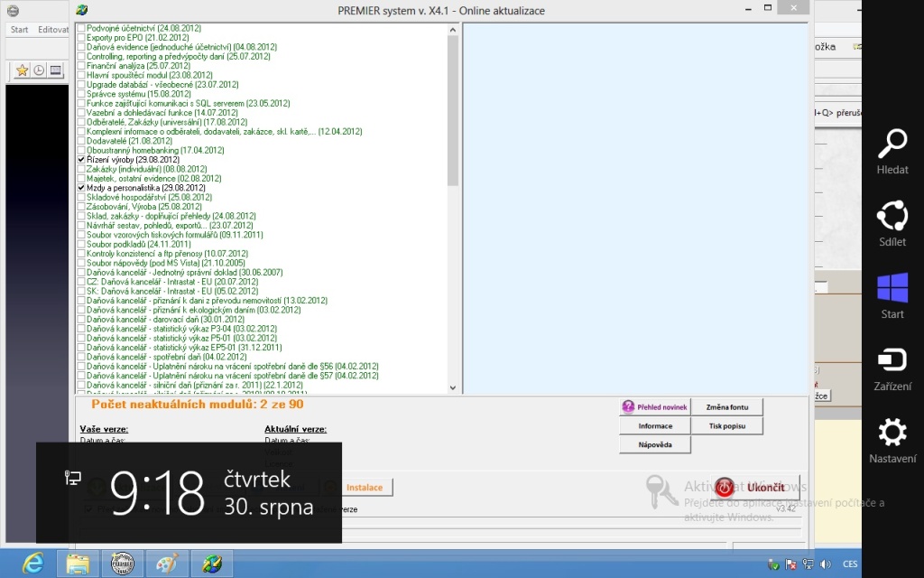Open the Editovat menu in background window
The height and width of the screenshot is (578, 924).
[x=53, y=30]
